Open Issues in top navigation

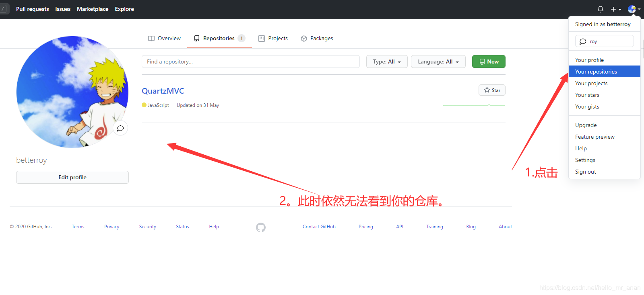[x=63, y=9]
